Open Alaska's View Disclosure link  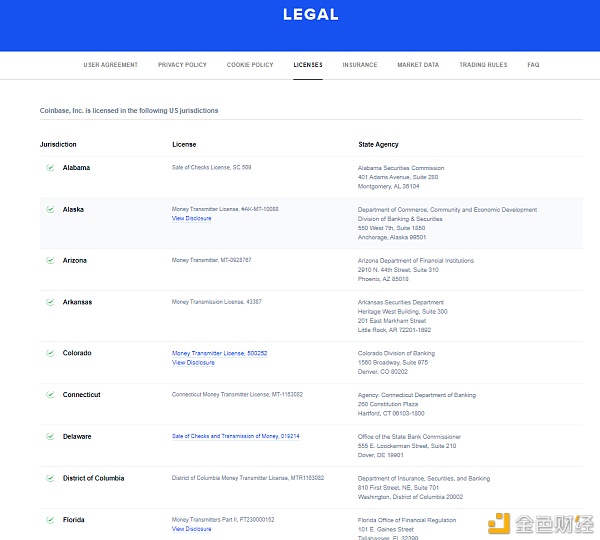191,218
